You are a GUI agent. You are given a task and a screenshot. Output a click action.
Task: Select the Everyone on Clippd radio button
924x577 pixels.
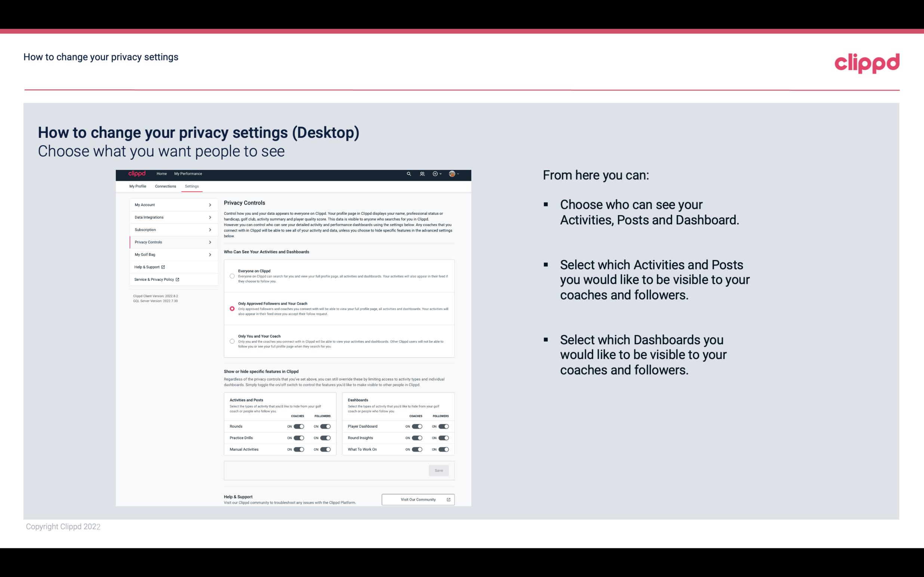[x=231, y=276]
